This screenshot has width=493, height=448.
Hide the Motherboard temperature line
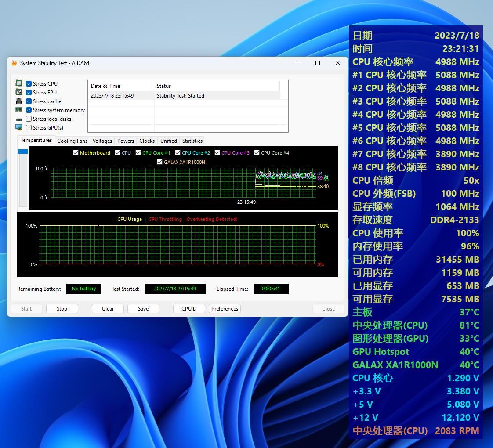coord(76,153)
